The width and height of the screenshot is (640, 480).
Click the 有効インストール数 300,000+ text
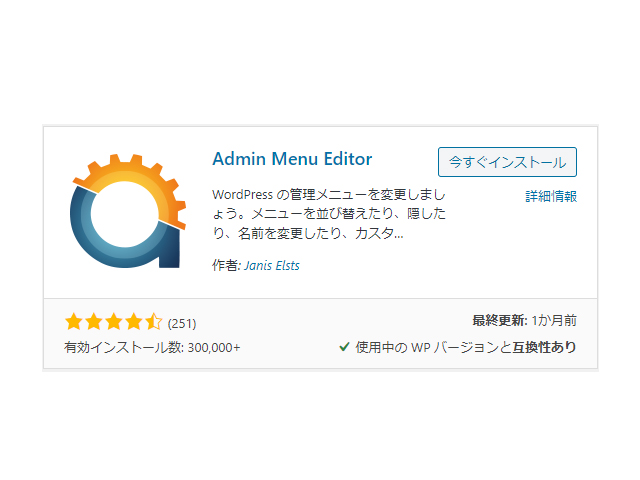[152, 348]
